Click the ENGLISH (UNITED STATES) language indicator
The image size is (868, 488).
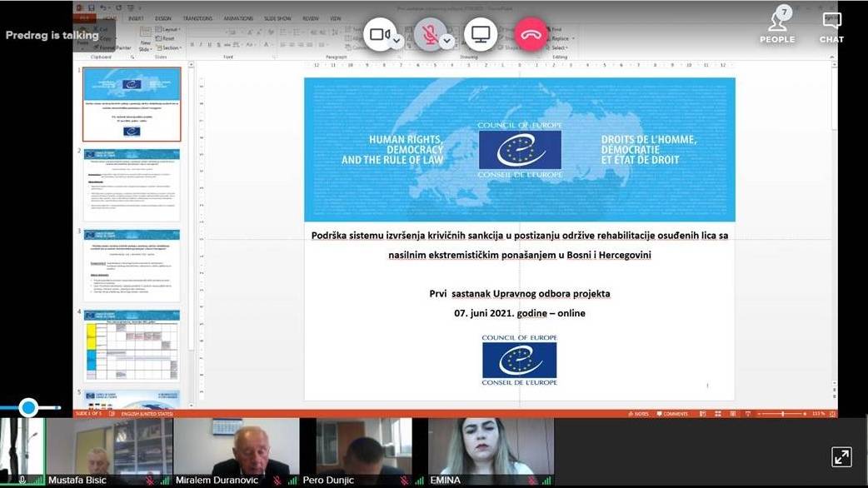coord(147,414)
